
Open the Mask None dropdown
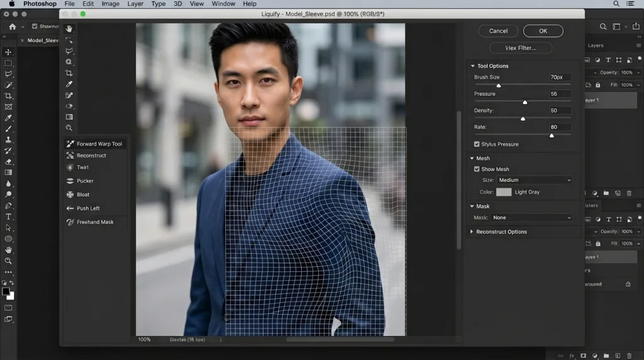point(531,218)
